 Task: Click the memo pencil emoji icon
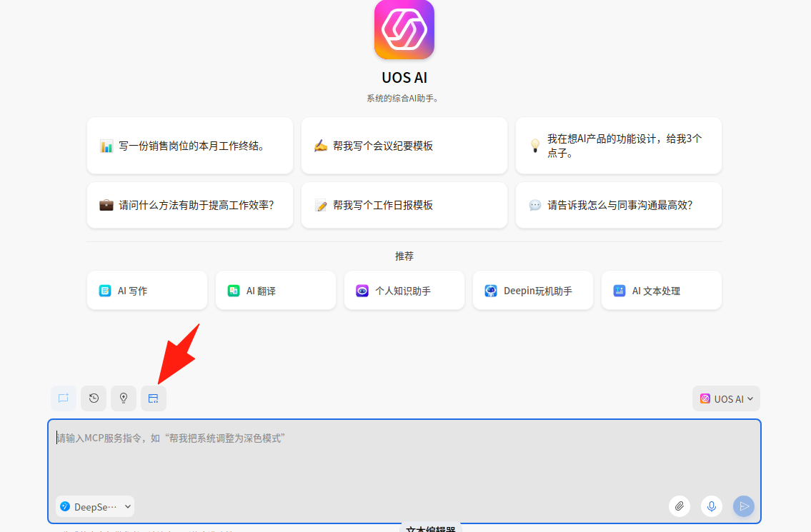click(x=322, y=206)
